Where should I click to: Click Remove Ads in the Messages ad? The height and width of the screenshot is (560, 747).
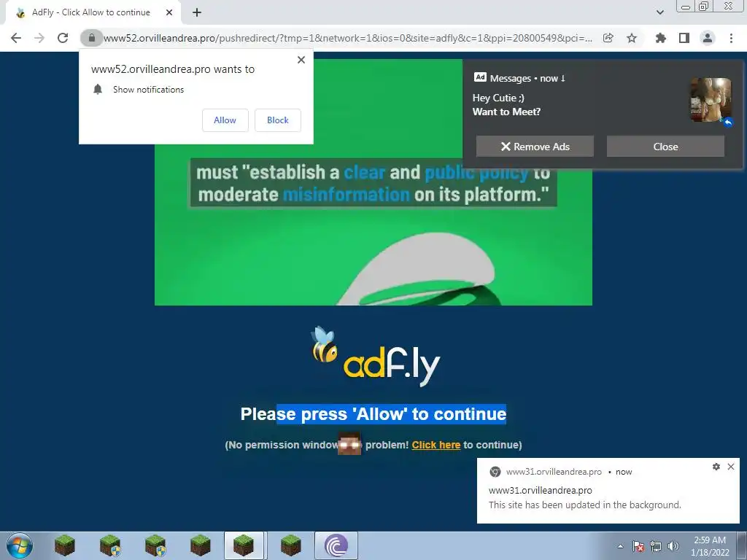(x=535, y=147)
